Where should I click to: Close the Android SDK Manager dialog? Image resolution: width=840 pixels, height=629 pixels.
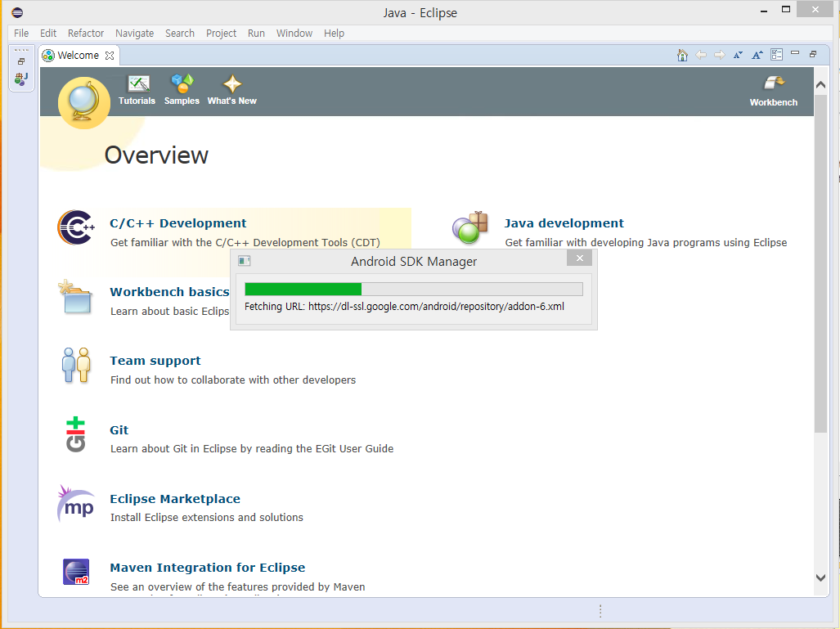pyautogui.click(x=579, y=258)
